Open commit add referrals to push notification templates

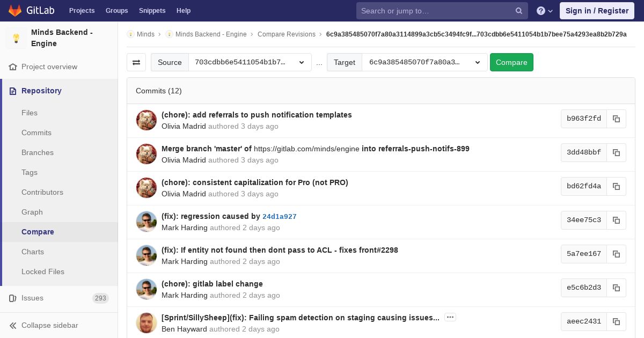[x=257, y=115]
